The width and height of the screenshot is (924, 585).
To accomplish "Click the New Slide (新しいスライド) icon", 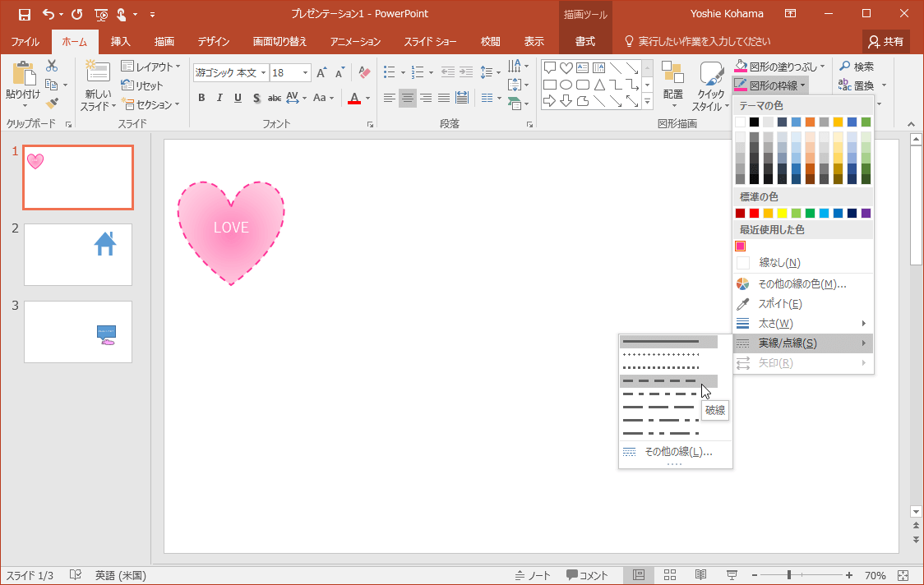I will point(97,75).
